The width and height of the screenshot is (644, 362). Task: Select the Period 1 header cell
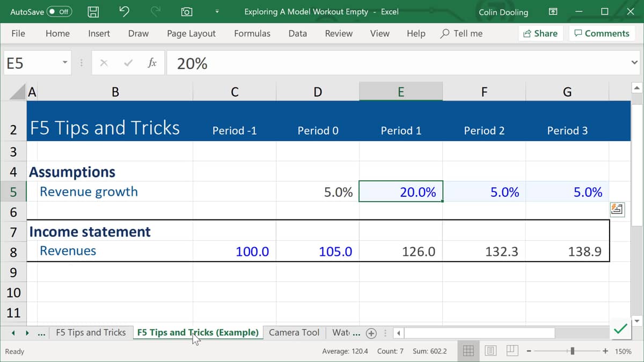(401, 130)
